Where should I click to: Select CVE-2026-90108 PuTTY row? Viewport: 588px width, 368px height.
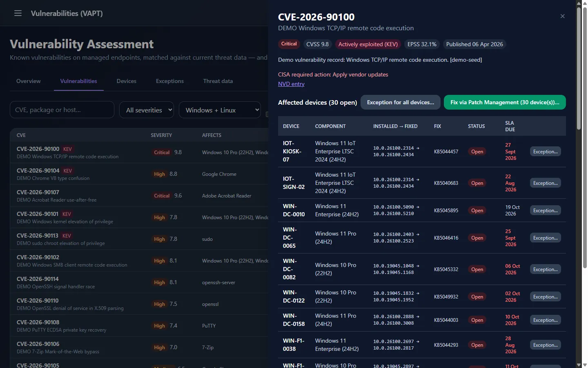pyautogui.click(x=139, y=325)
